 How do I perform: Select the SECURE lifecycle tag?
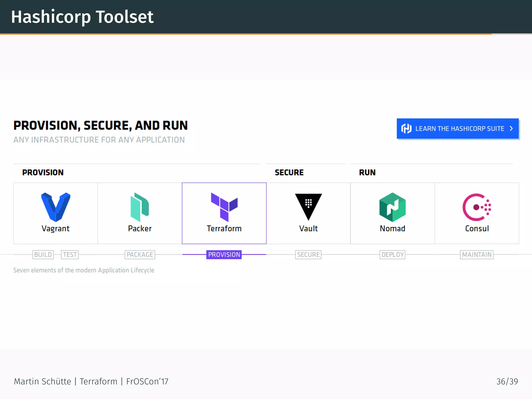(308, 255)
